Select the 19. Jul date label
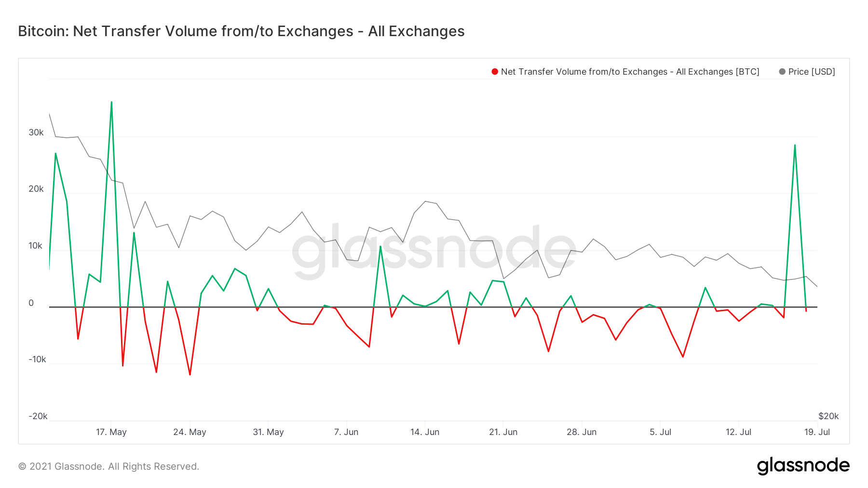 pos(817,432)
